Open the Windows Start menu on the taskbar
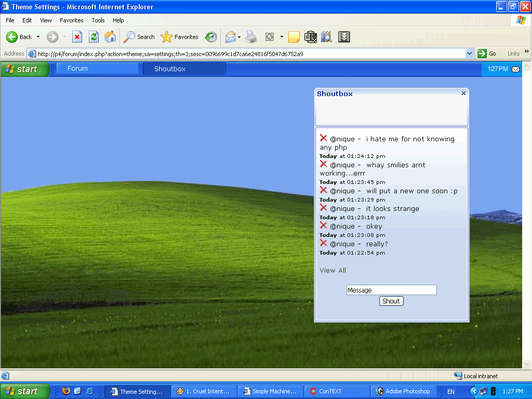 point(25,391)
